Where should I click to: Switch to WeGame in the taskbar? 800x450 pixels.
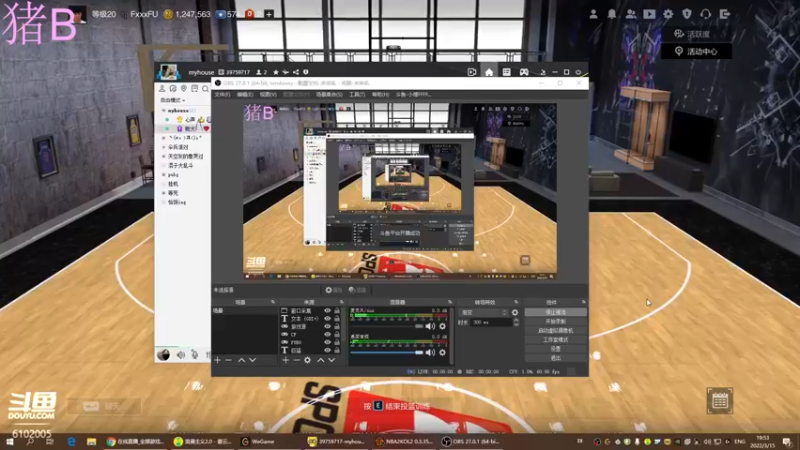[x=258, y=442]
